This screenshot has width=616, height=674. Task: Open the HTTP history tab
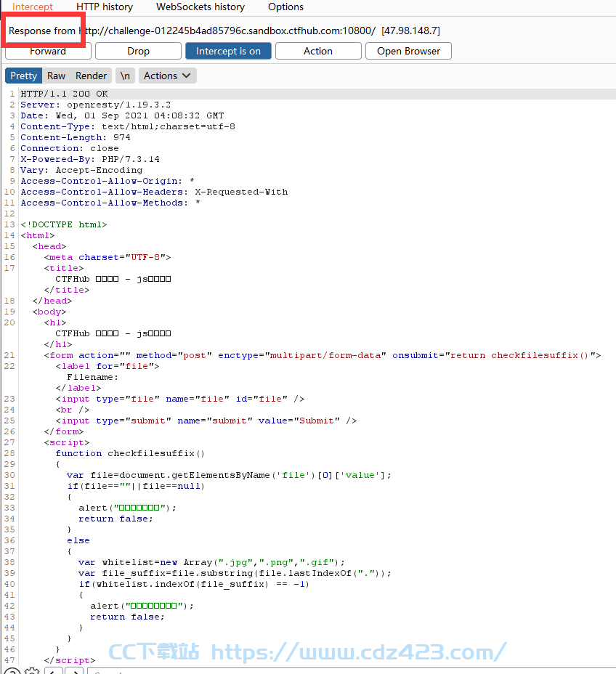point(105,7)
